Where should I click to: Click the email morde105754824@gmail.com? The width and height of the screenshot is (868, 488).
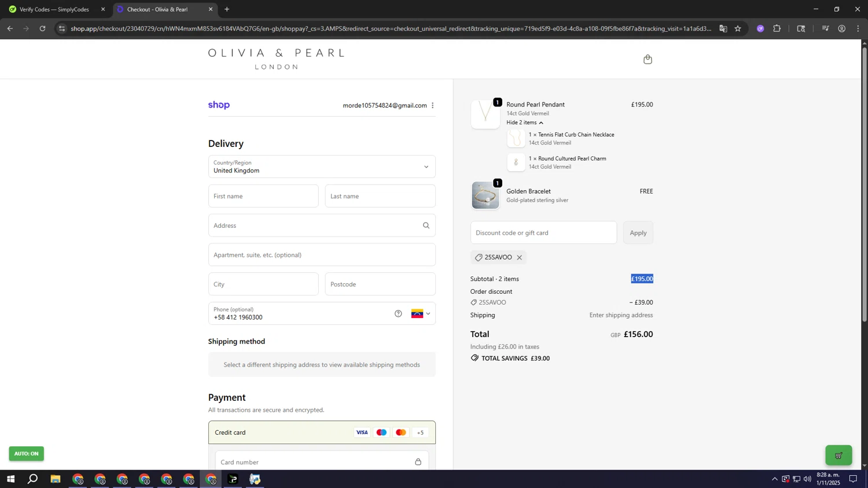385,105
